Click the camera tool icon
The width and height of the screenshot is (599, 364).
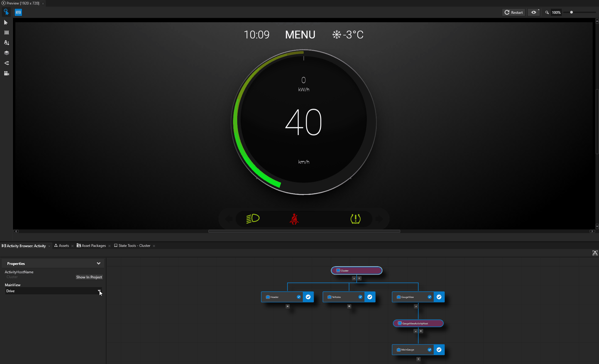(6, 73)
